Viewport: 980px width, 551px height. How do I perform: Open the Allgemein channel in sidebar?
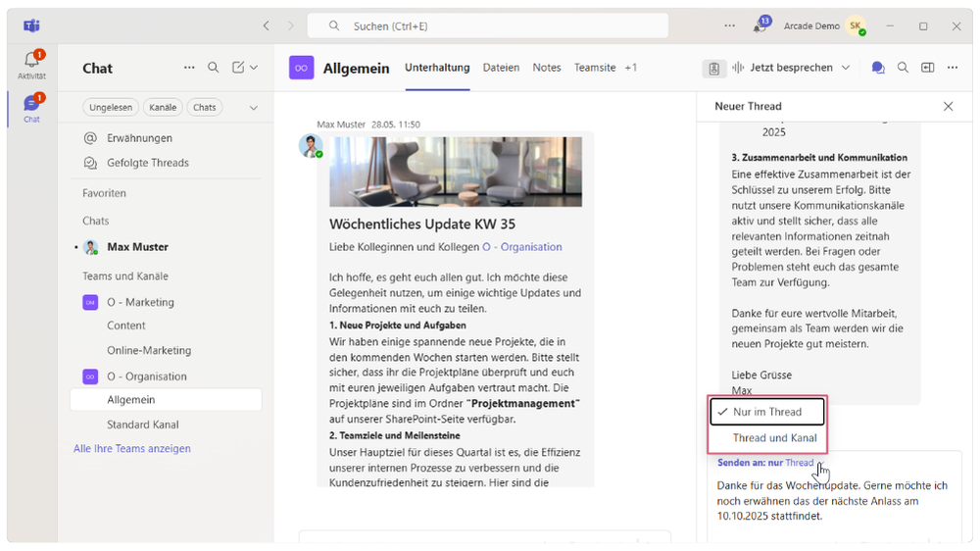point(167,400)
